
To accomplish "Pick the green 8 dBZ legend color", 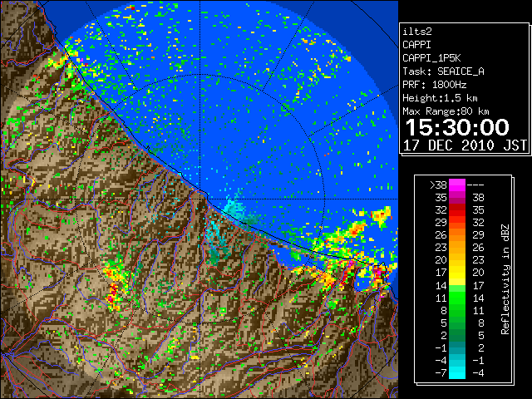I will (x=457, y=310).
